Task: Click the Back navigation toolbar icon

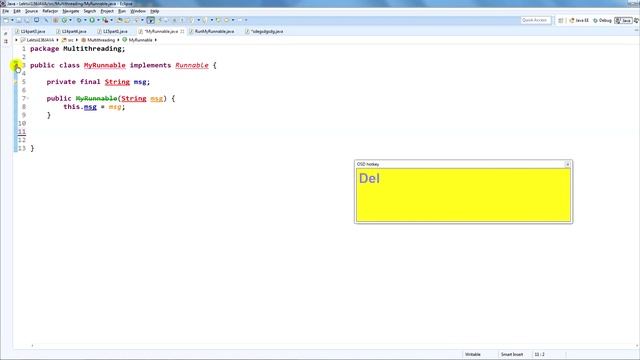Action: [227, 20]
